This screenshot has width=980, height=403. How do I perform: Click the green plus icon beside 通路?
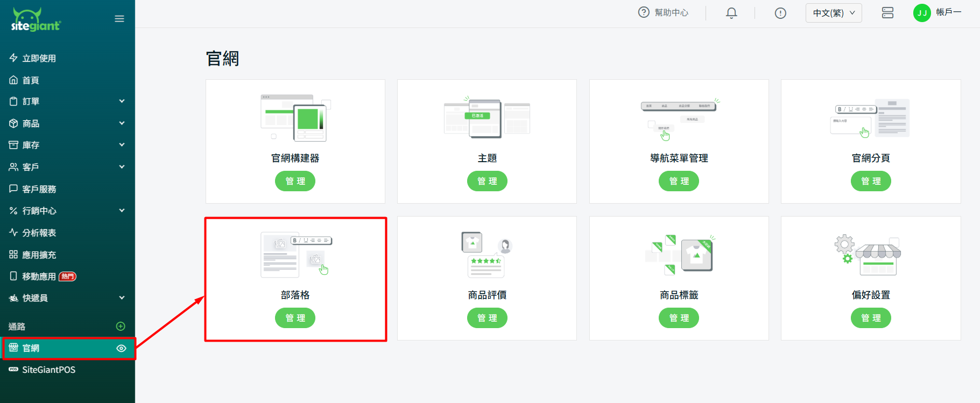[x=121, y=326]
